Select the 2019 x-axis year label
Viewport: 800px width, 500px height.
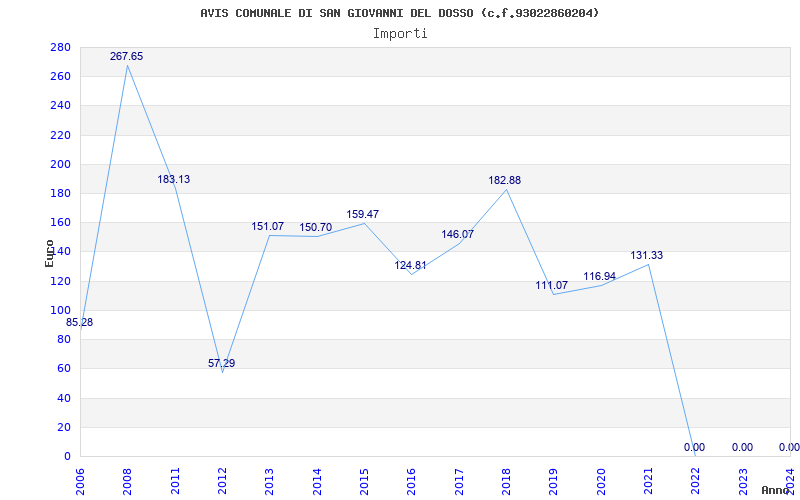click(554, 482)
